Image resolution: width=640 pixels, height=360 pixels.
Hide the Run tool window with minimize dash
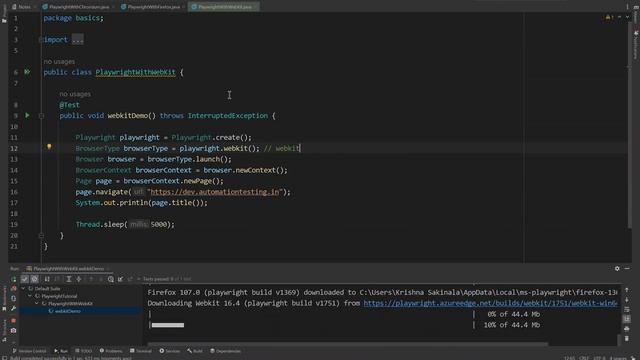(627, 269)
